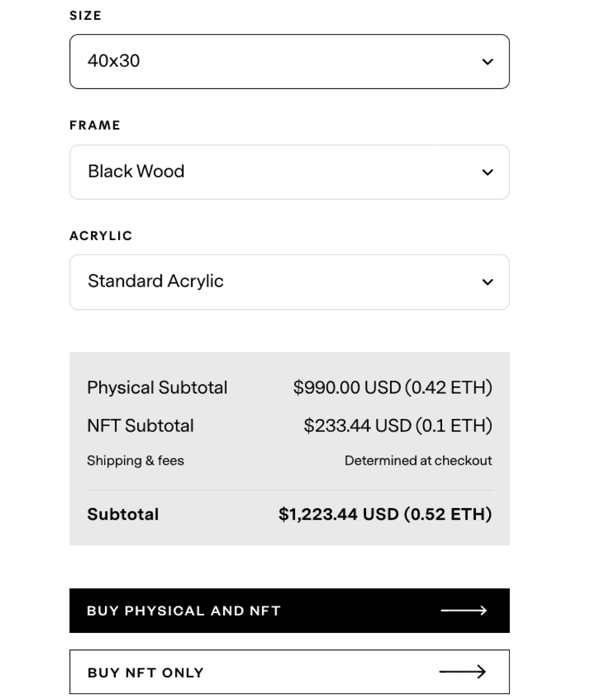Click the Determined at checkout text
The image size is (603, 700).
click(418, 460)
